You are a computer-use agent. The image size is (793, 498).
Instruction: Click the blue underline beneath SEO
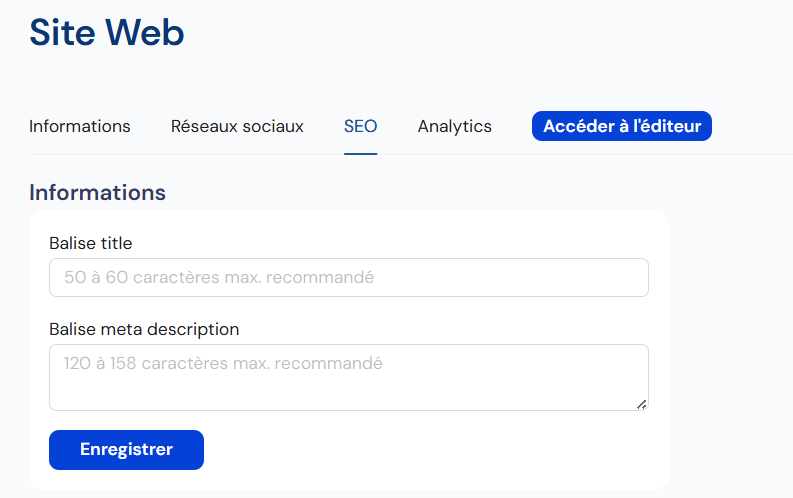tap(361, 154)
